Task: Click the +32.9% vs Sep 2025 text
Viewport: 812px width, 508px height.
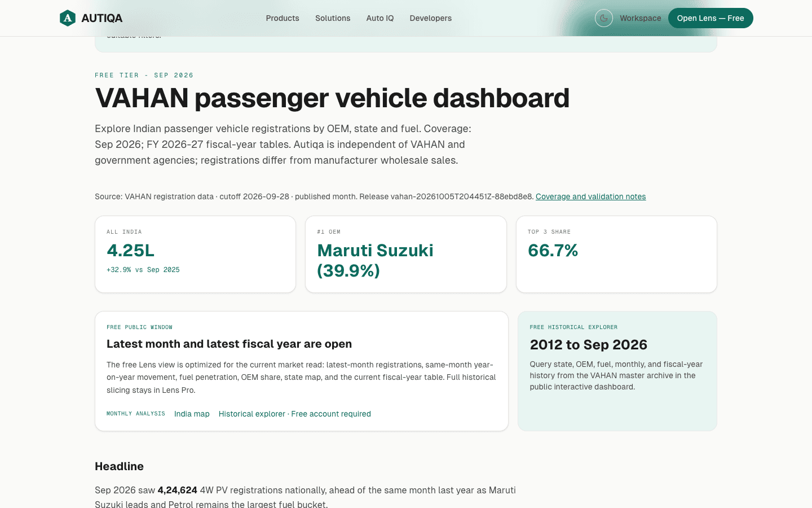Action: click(143, 270)
